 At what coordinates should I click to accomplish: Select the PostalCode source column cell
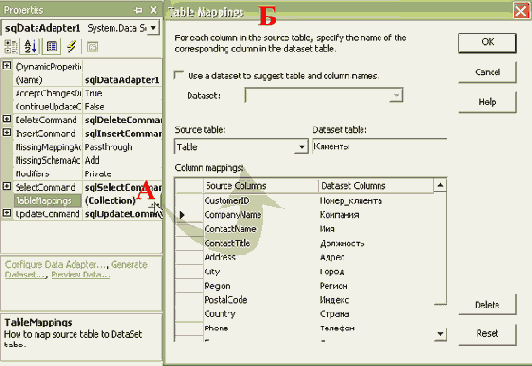(261, 300)
